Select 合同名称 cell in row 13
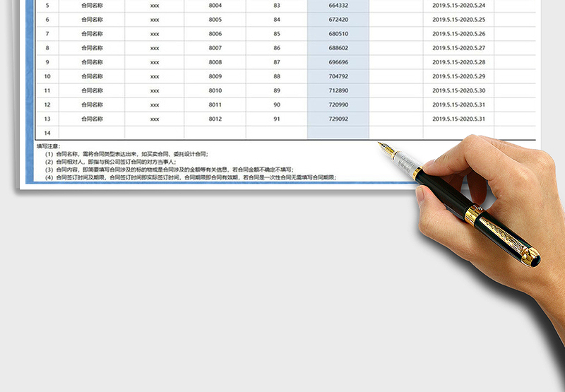 [x=92, y=119]
